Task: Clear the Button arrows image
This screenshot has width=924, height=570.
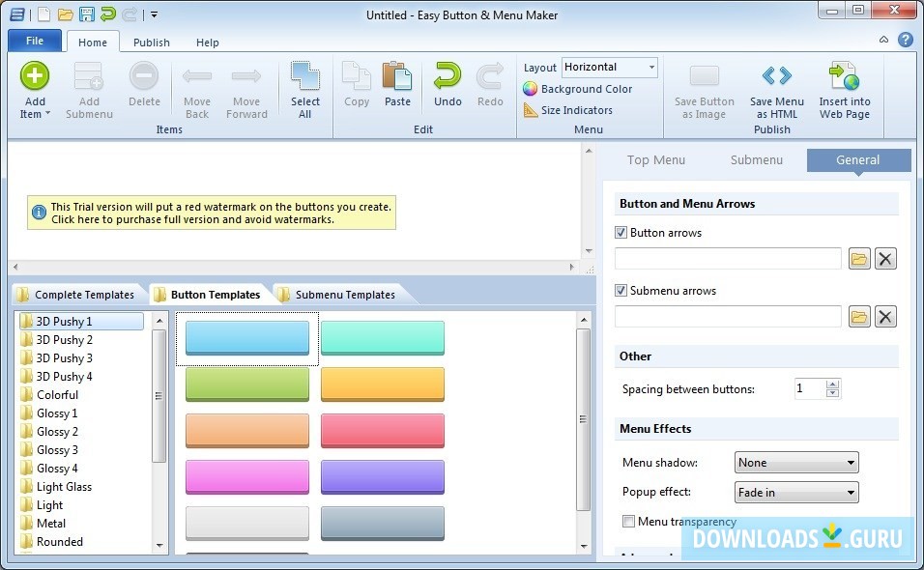Action: (885, 259)
